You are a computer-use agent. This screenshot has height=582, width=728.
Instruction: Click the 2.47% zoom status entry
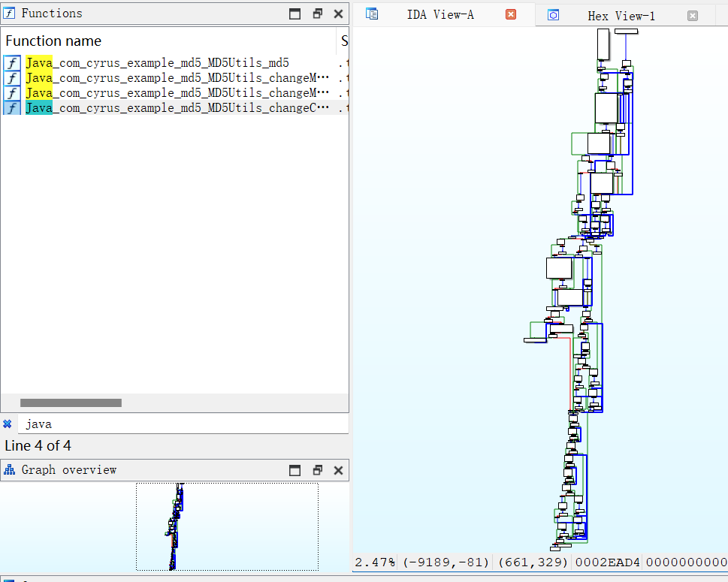(375, 562)
